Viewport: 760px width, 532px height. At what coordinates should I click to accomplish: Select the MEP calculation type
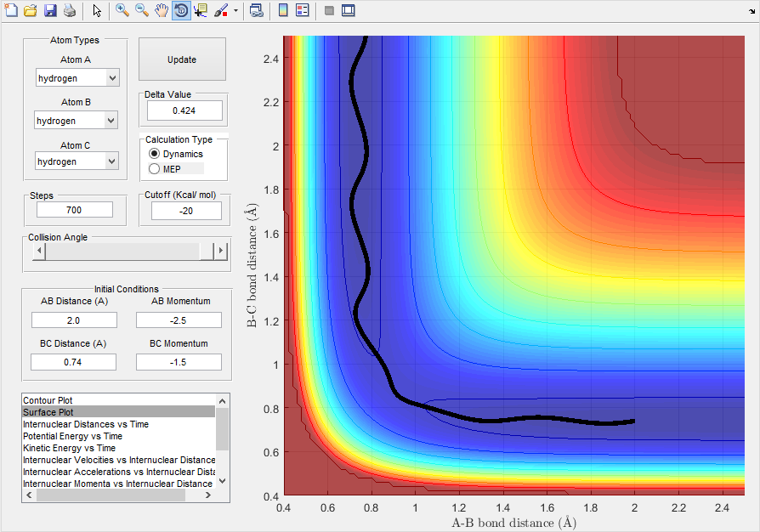point(154,169)
